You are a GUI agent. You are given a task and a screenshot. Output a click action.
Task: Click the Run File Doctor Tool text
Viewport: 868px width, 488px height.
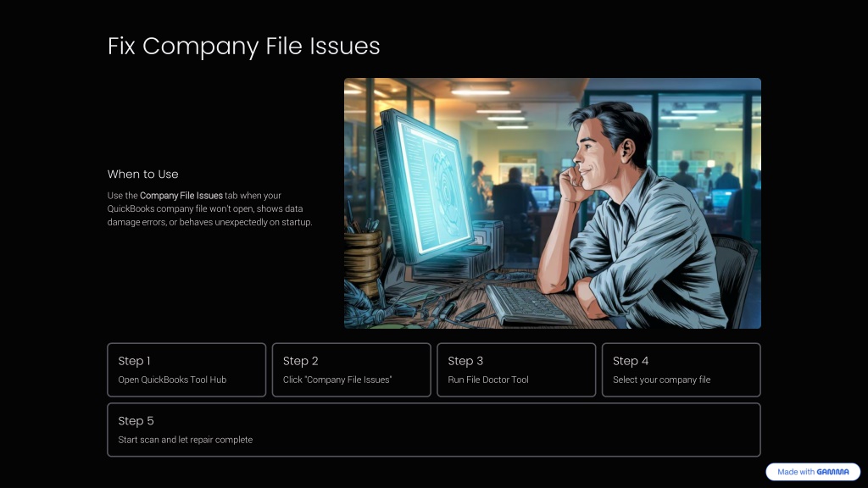pyautogui.click(x=488, y=380)
